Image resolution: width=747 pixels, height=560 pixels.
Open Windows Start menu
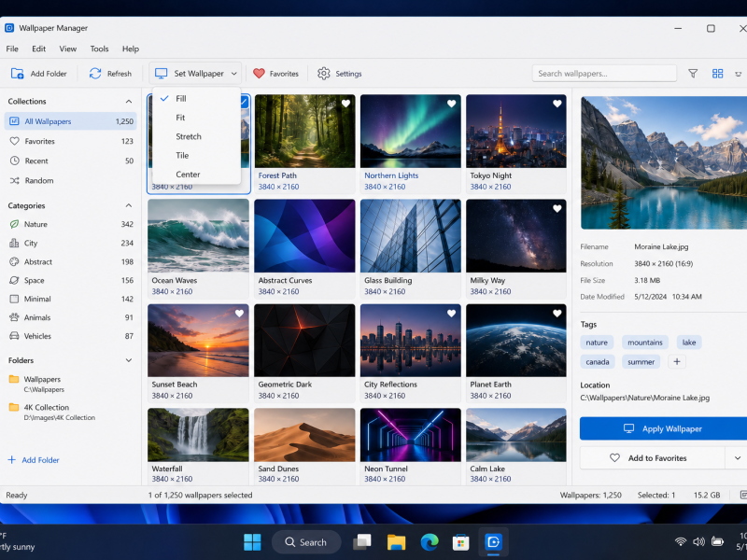click(x=252, y=542)
